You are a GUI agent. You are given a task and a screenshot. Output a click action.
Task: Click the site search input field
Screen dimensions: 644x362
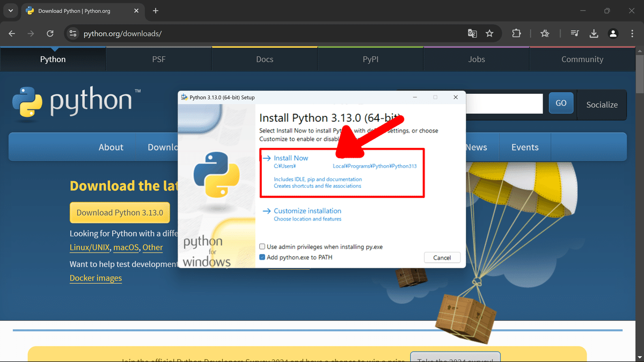(504, 103)
